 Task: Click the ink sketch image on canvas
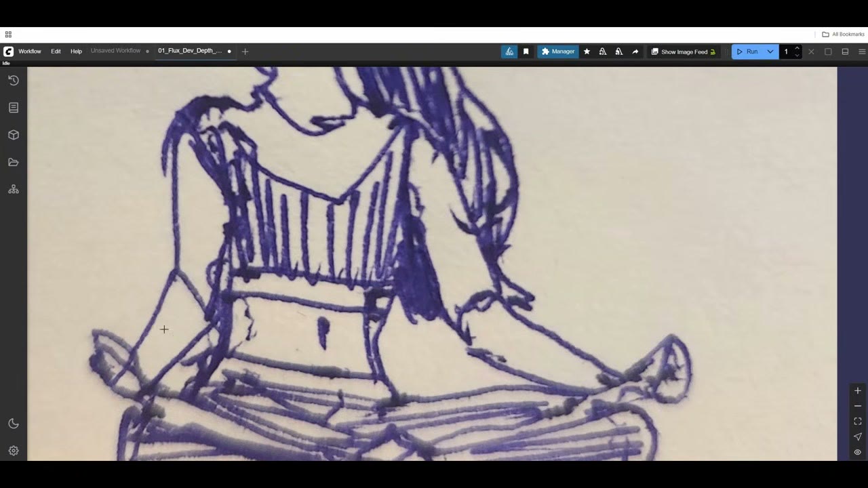point(432,264)
